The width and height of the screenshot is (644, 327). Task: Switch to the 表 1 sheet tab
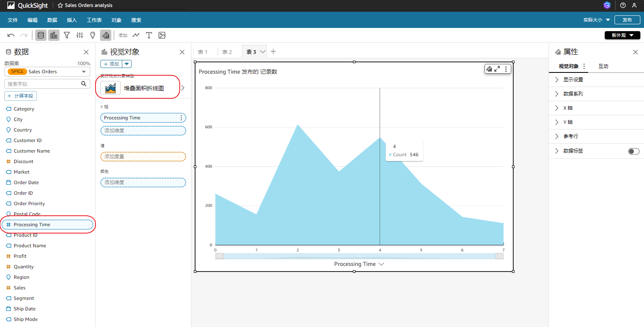point(203,52)
